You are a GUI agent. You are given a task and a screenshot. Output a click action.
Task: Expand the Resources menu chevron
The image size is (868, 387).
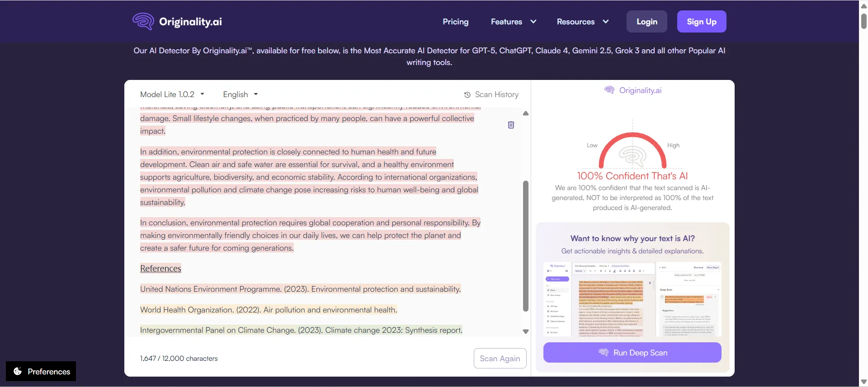606,21
